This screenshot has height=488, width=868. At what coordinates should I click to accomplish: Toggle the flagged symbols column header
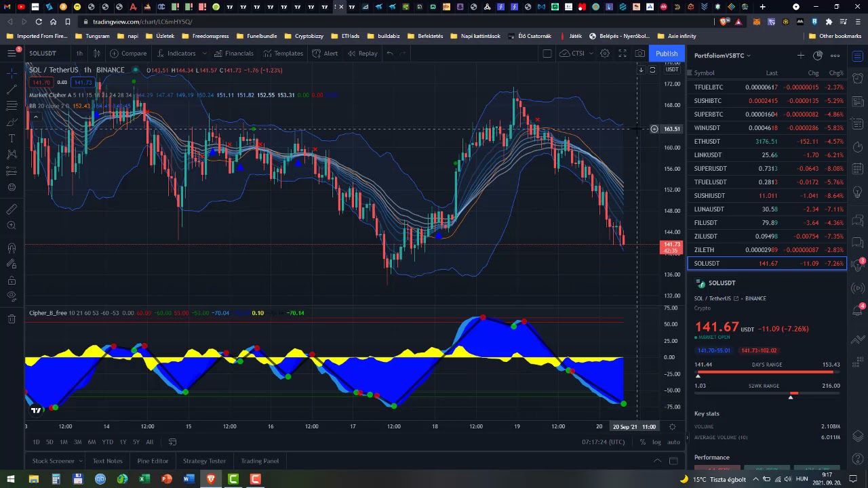pos(690,73)
